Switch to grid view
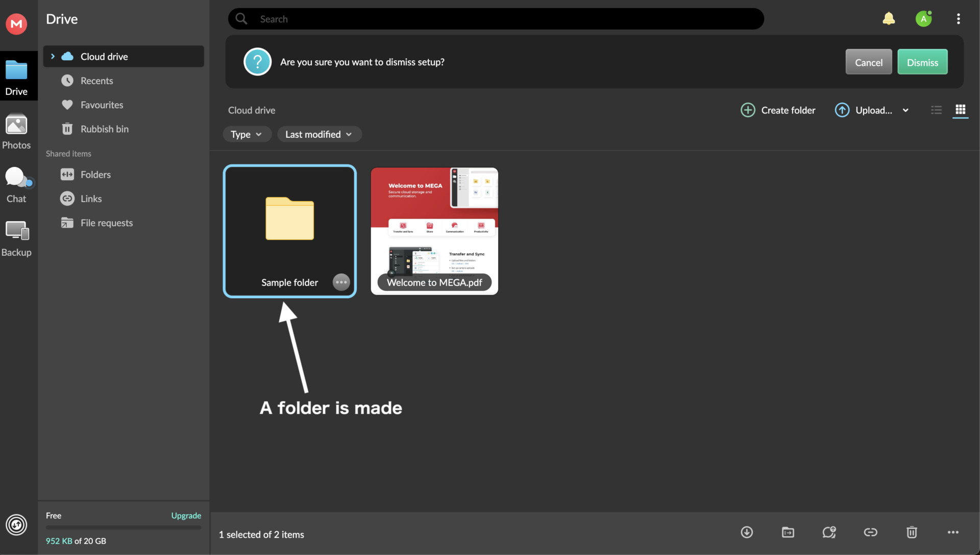Viewport: 980px width, 555px height. click(961, 110)
